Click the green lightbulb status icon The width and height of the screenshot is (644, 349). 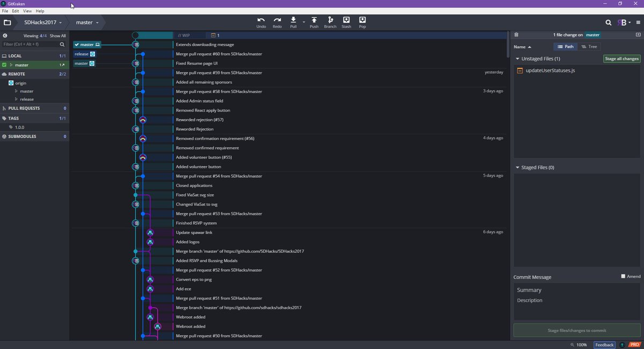[622, 345]
